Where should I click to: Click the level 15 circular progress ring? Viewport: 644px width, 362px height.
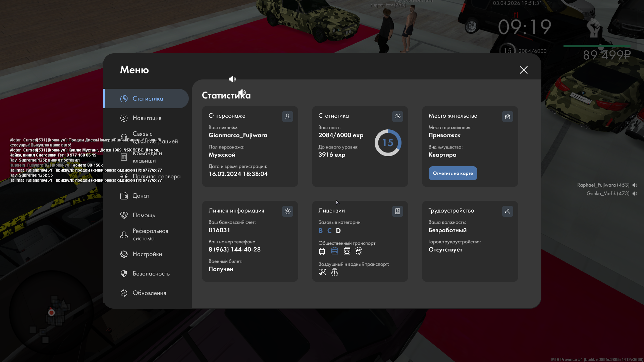click(x=388, y=143)
